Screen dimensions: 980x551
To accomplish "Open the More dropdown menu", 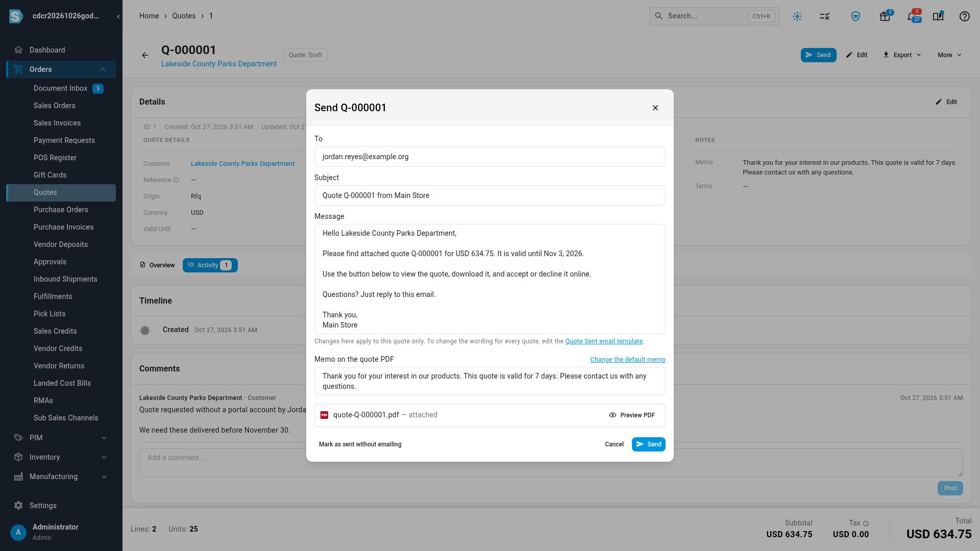I will click(950, 55).
